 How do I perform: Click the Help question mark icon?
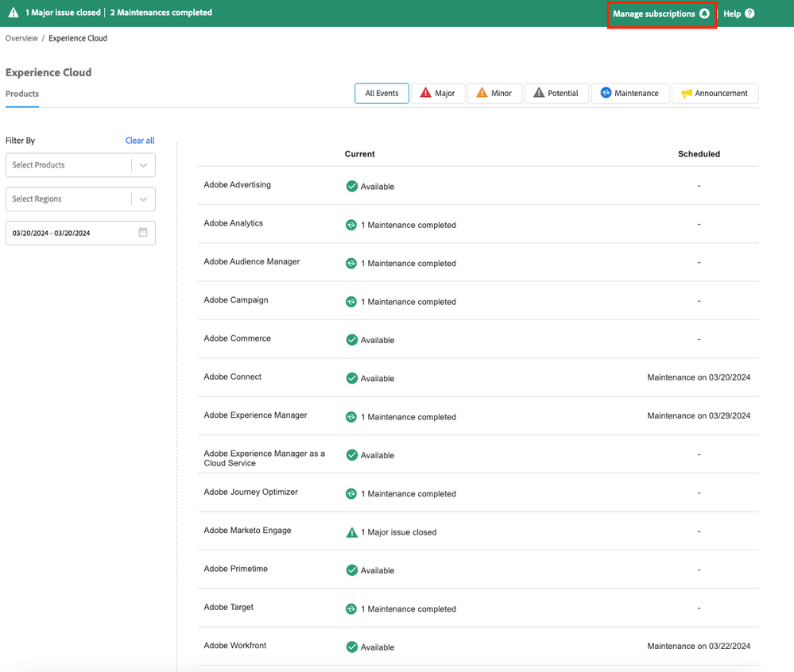tap(749, 14)
